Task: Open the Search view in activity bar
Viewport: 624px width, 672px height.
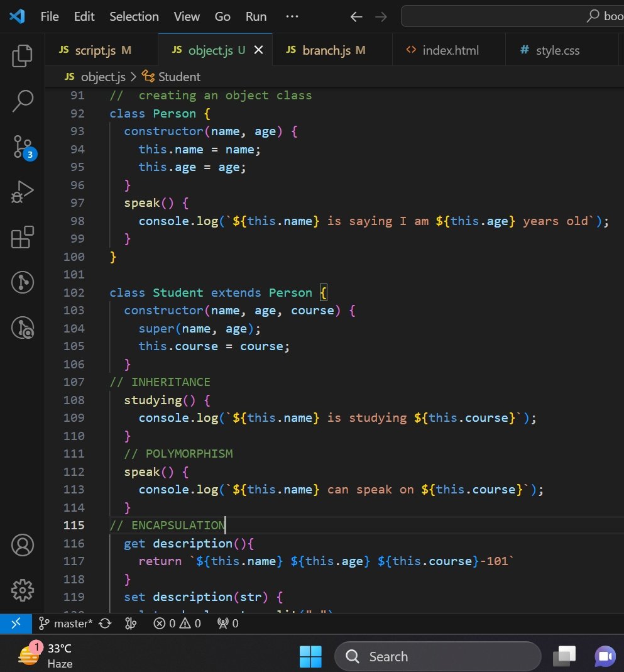Action: coord(22,101)
